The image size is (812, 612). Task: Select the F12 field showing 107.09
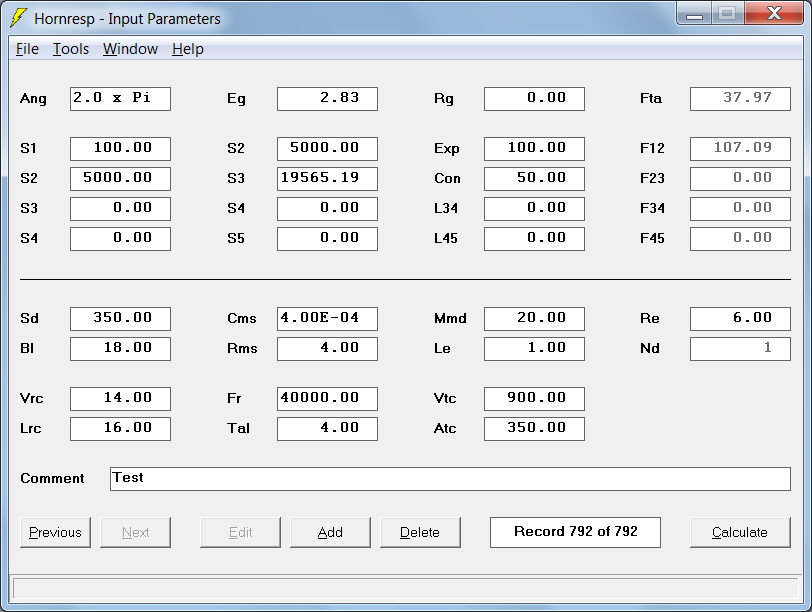pos(740,149)
